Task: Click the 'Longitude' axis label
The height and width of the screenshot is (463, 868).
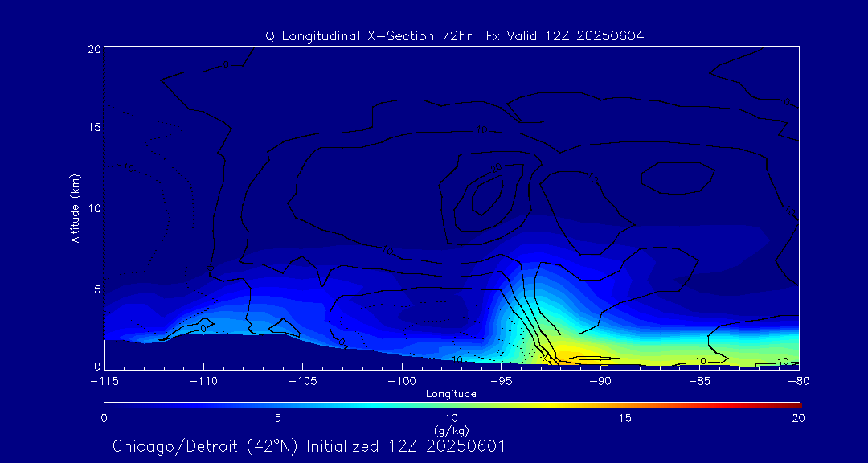Action: click(x=451, y=394)
